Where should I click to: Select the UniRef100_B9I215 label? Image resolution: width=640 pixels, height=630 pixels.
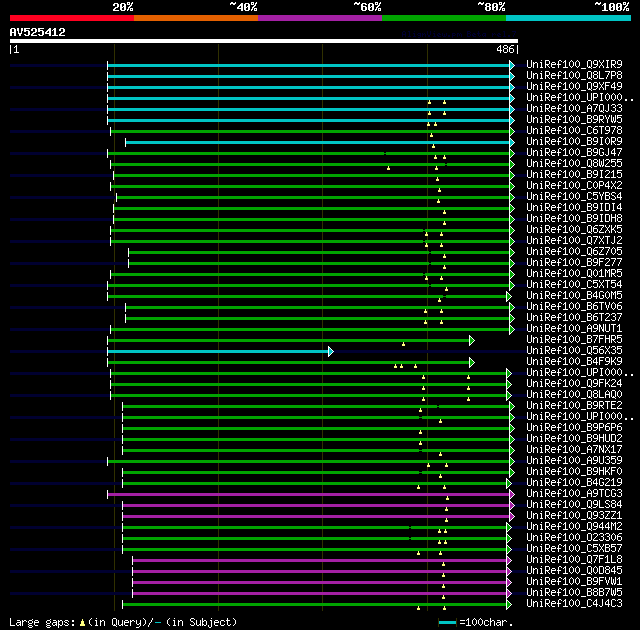point(574,175)
